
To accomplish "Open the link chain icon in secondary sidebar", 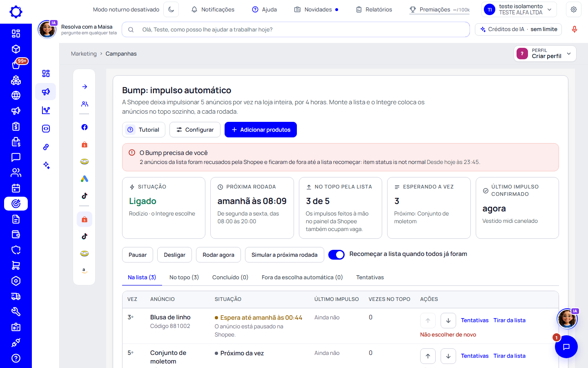I will 46,147.
